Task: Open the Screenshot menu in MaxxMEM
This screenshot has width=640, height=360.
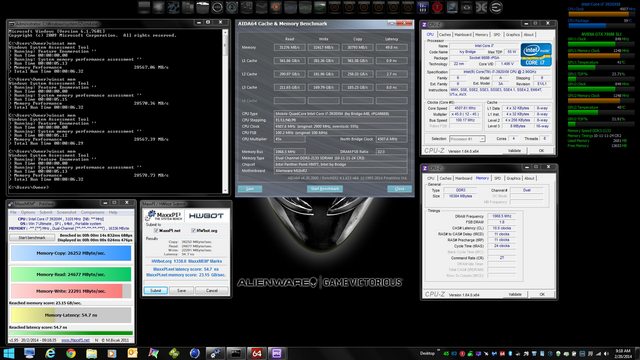Action: tap(67, 212)
